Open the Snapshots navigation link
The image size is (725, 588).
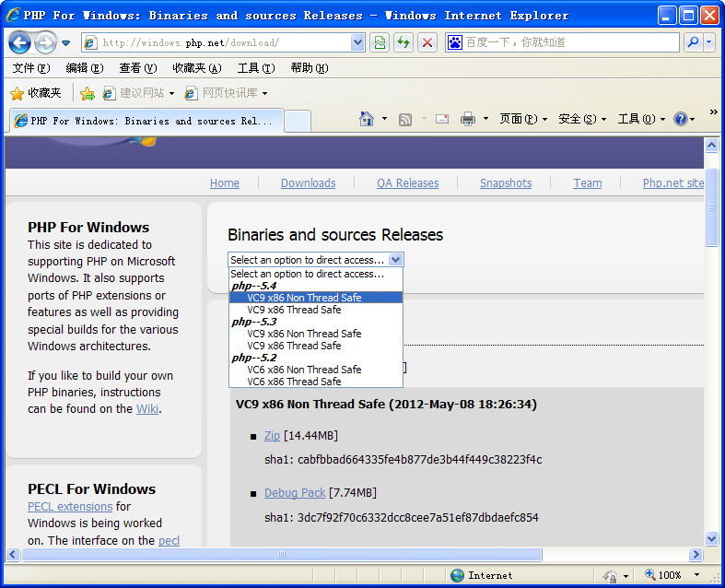point(506,183)
